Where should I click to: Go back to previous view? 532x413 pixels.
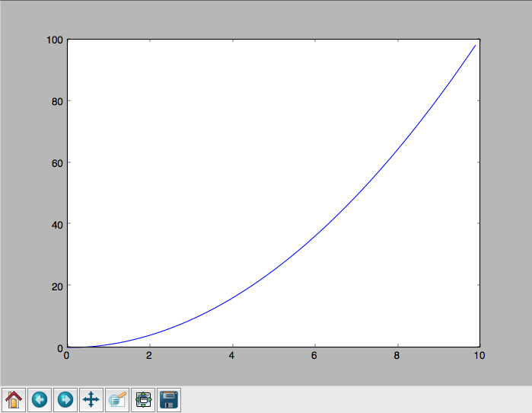(40, 399)
